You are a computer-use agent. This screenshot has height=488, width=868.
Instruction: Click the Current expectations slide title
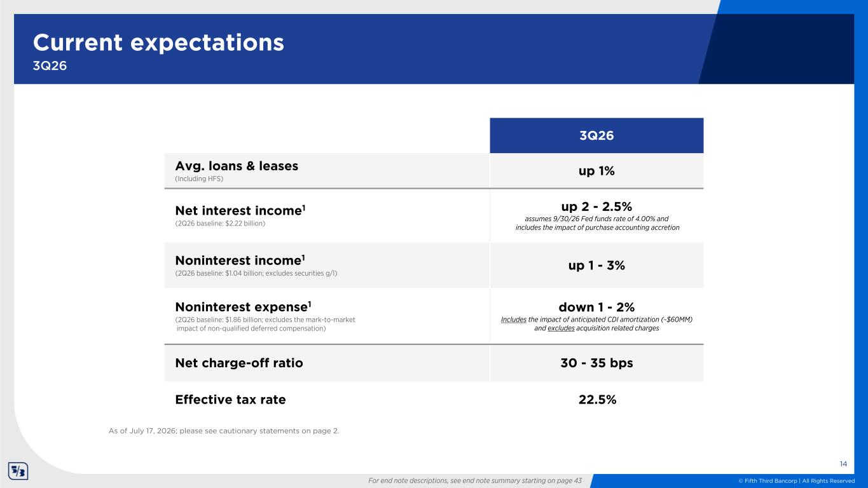tap(158, 43)
